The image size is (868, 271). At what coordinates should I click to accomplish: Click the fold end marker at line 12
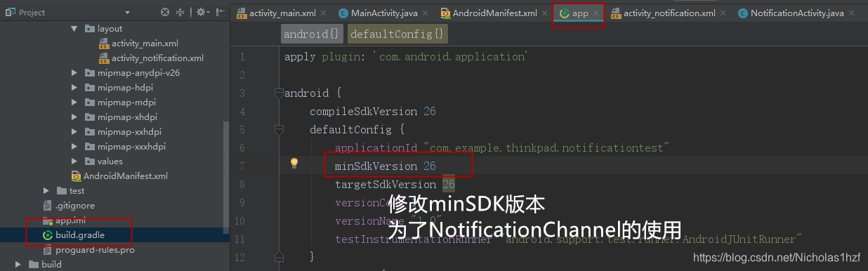click(279, 257)
